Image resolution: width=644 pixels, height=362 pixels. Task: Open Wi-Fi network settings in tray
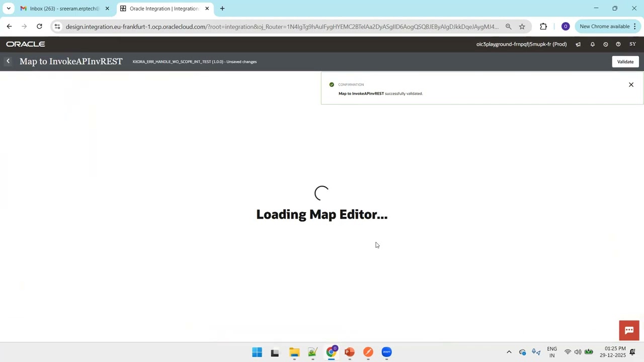pos(568,352)
